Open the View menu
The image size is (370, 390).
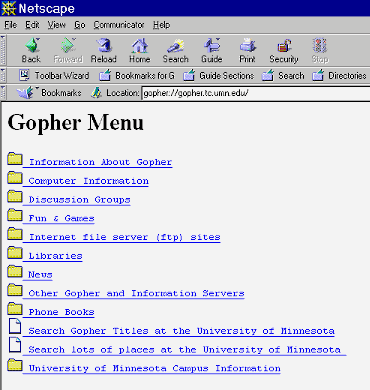pos(57,25)
